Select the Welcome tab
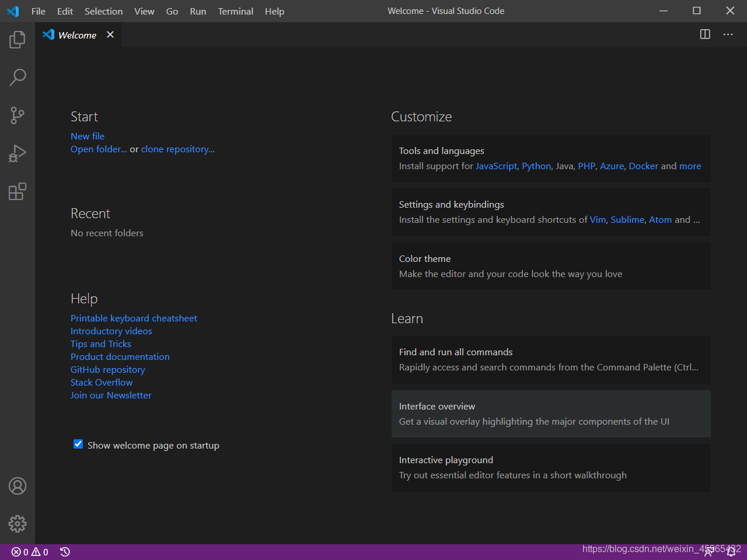The height and width of the screenshot is (560, 747). click(78, 35)
